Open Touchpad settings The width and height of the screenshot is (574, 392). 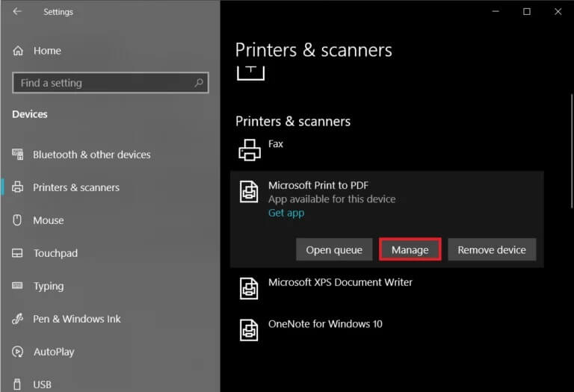(55, 253)
